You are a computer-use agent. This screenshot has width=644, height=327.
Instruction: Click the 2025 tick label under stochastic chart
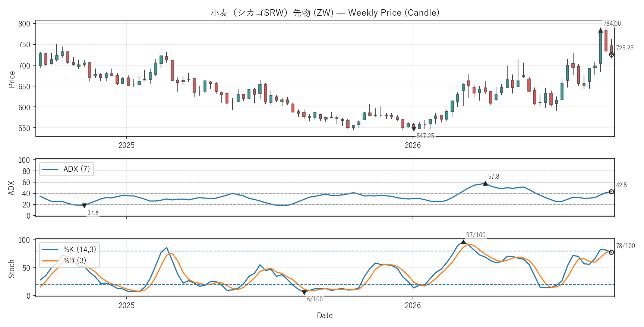pos(127,305)
